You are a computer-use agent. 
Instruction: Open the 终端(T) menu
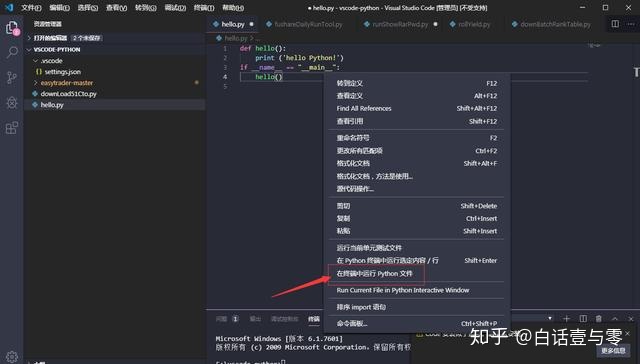204,8
